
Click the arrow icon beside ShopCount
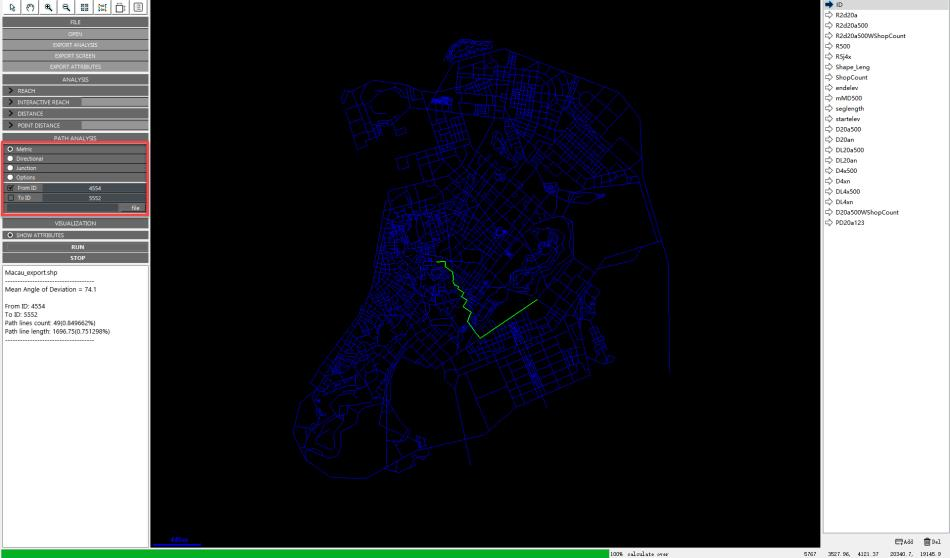click(829, 77)
